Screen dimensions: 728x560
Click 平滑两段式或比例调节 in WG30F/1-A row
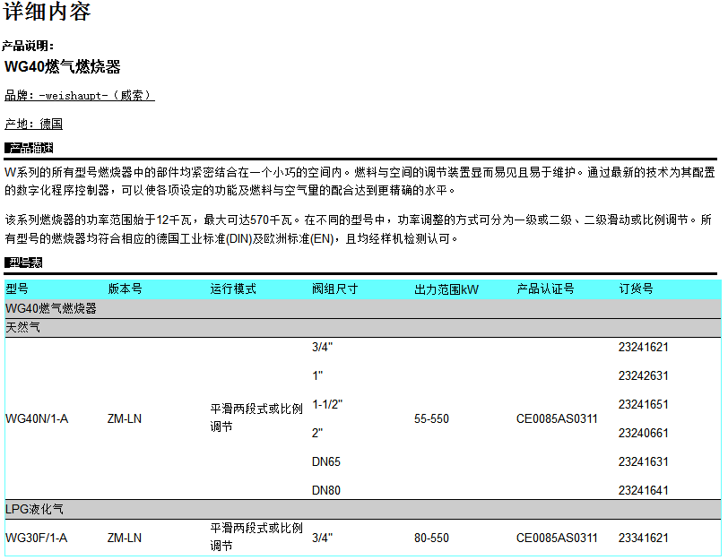click(x=256, y=537)
